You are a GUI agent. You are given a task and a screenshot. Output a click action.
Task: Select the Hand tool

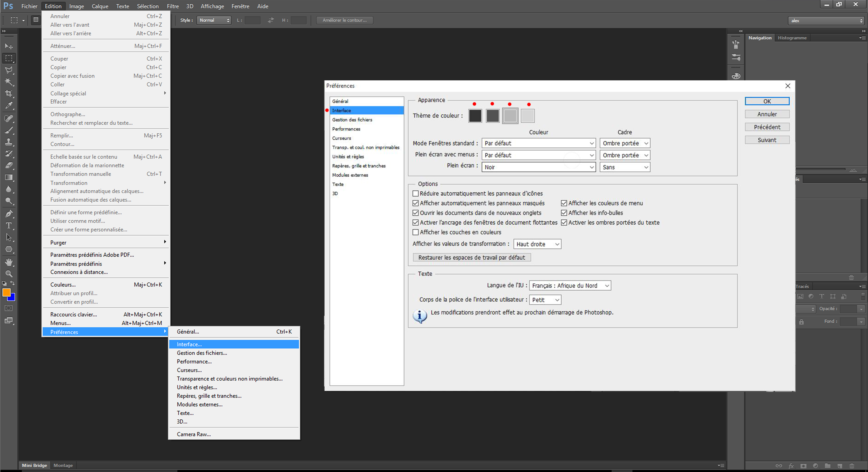tap(9, 262)
